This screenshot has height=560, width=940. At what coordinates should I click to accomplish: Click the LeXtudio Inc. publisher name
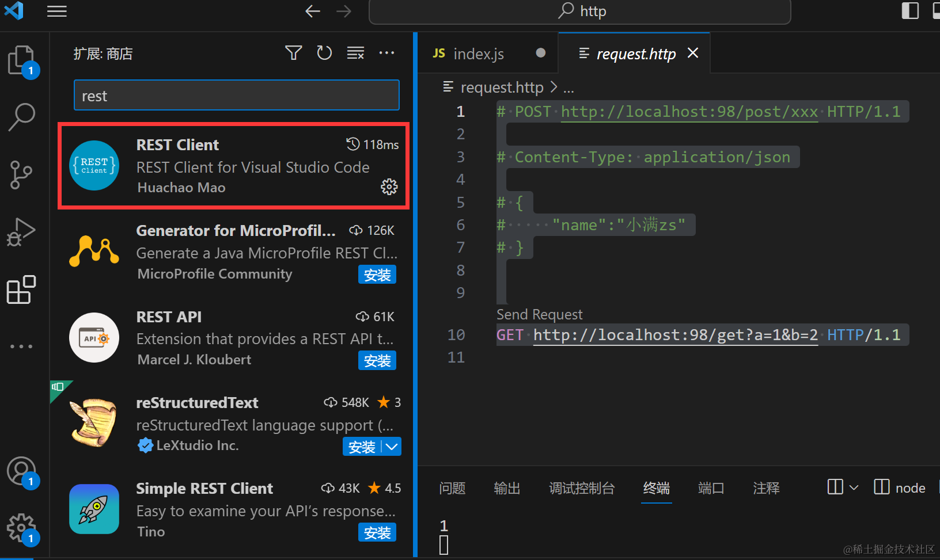click(x=198, y=445)
